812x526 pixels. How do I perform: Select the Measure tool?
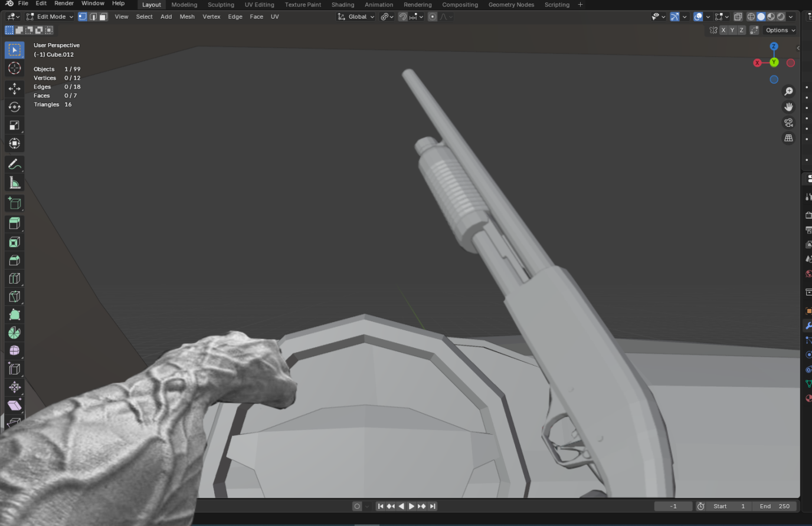pos(15,183)
